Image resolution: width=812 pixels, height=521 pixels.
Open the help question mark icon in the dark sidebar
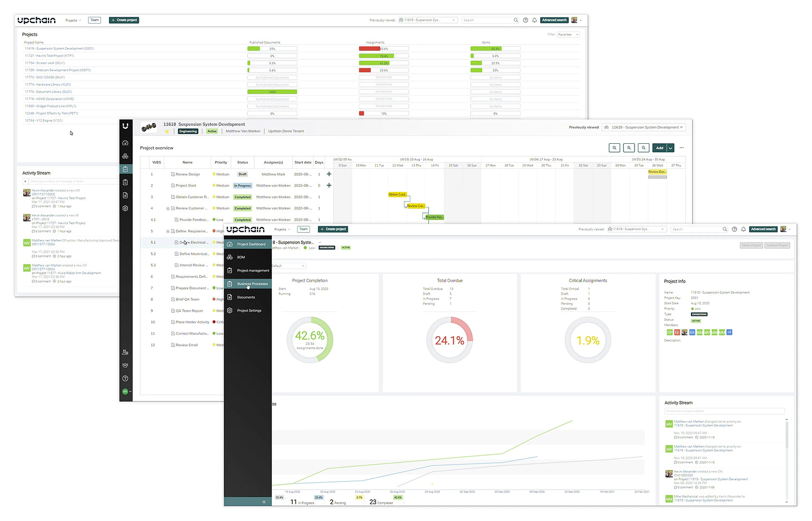click(x=125, y=379)
